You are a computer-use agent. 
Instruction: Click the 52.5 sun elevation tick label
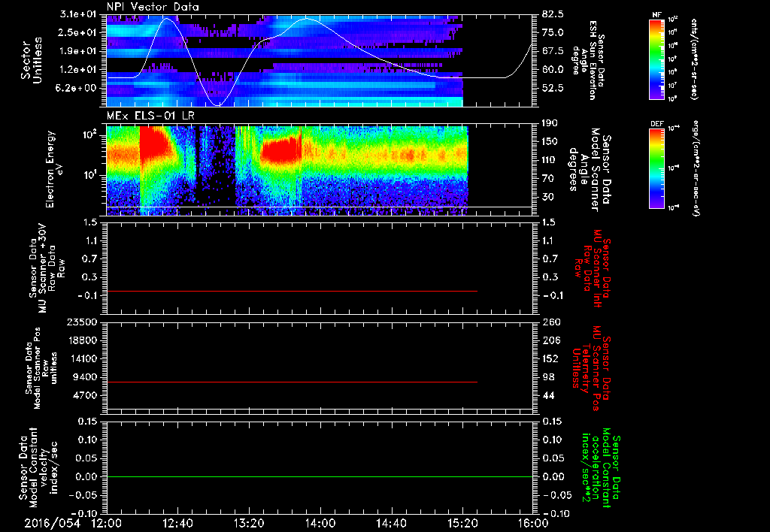553,88
